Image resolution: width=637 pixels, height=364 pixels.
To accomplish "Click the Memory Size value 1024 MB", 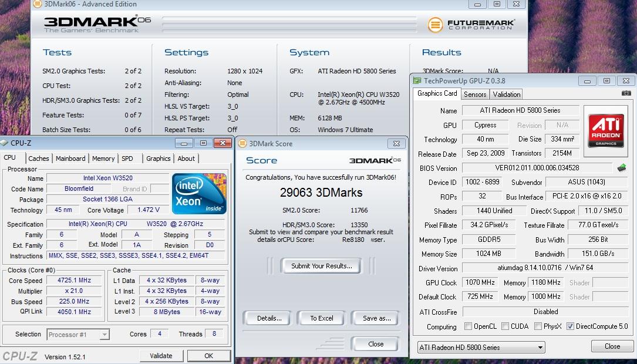I will pos(488,254).
